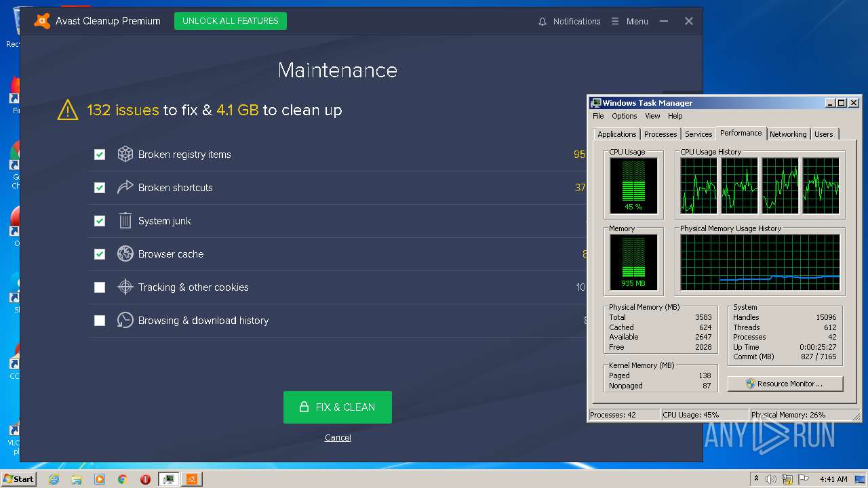Open Windows Explorer folder taskbar icon

[x=77, y=479]
